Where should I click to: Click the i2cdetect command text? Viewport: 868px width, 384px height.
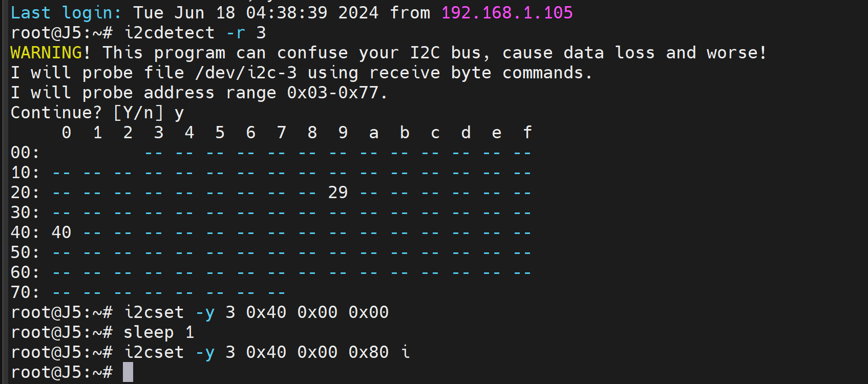click(x=170, y=33)
